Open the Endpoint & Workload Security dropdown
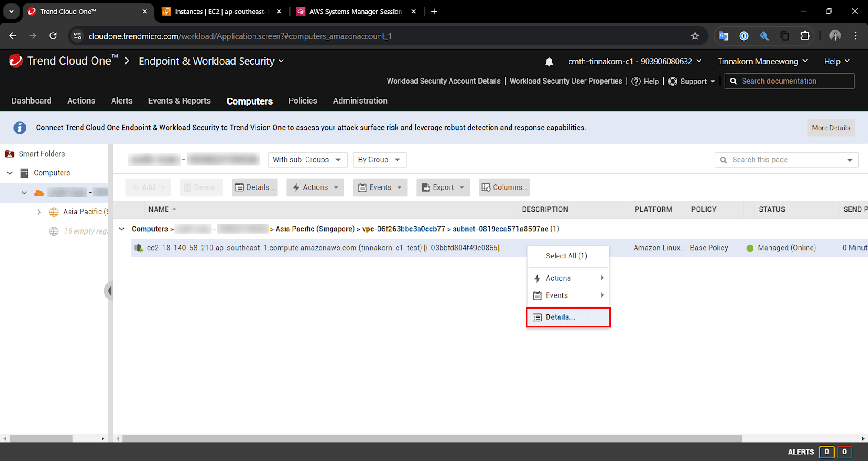Image resolution: width=868 pixels, height=461 pixels. 211,61
